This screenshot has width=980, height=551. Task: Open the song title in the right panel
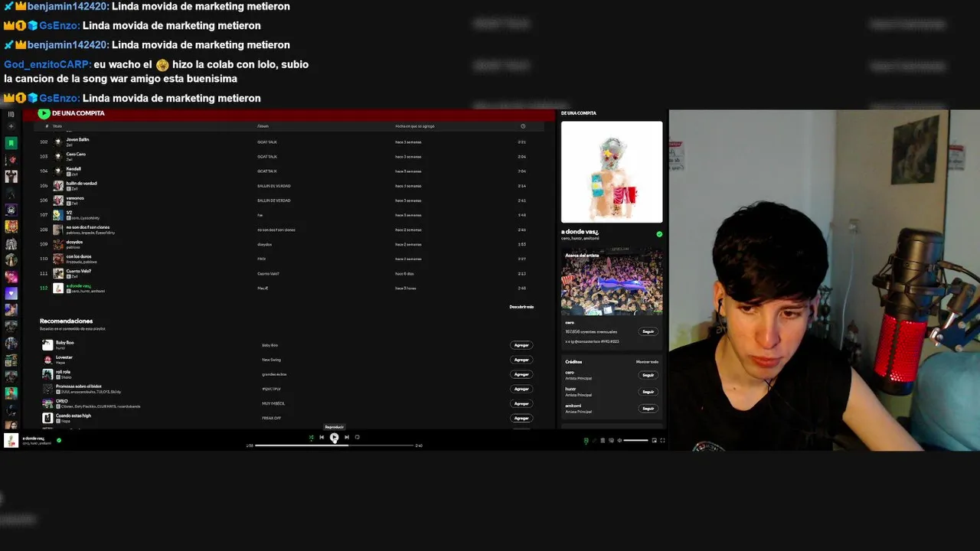tap(580, 231)
